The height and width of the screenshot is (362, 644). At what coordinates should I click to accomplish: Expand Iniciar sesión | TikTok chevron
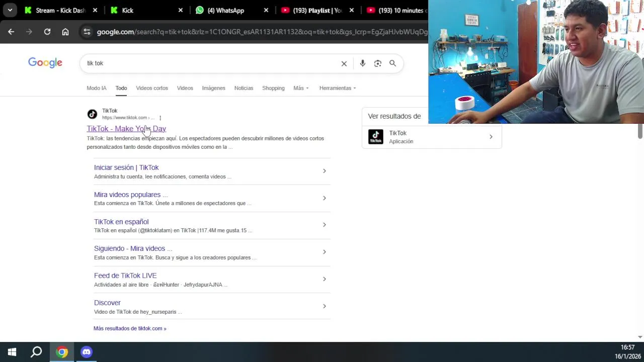(325, 171)
